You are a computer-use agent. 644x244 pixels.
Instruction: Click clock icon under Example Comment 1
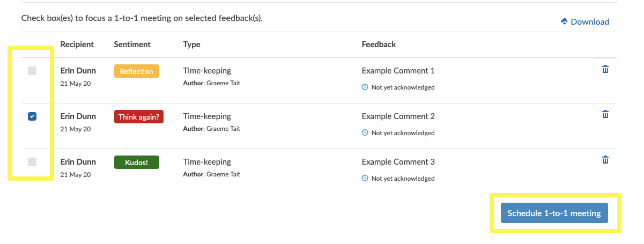point(365,87)
